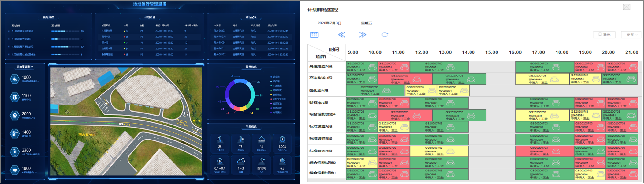Refresh the schedule with the reload icon

point(385,35)
